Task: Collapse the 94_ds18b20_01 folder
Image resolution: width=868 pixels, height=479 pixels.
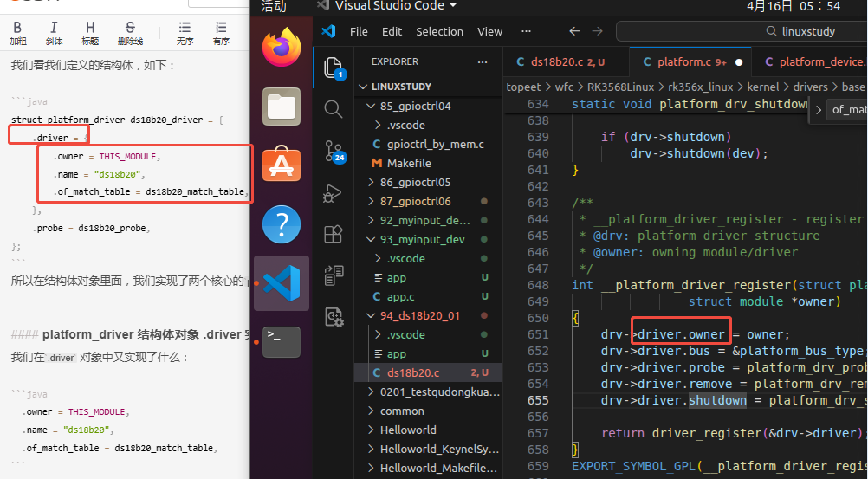Action: pyautogui.click(x=429, y=315)
